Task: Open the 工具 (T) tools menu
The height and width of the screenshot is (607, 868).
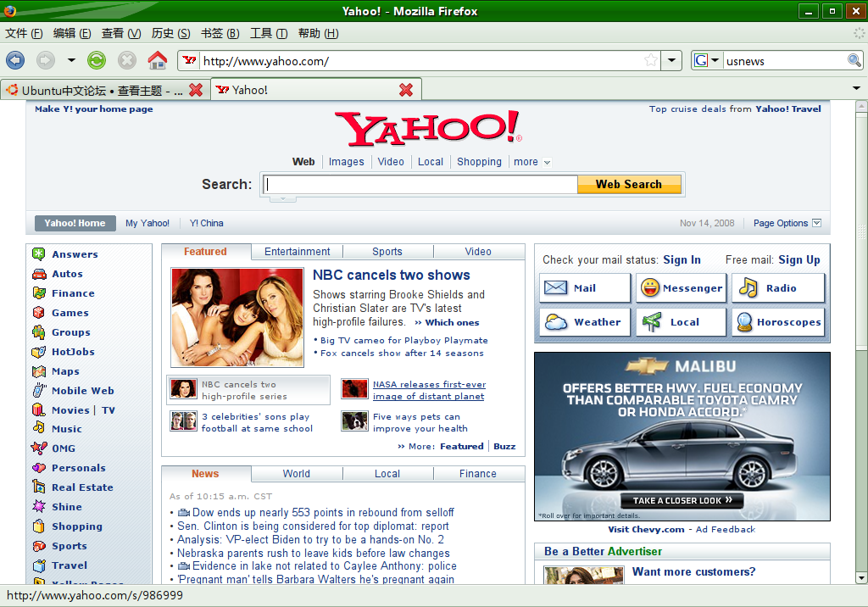Action: point(269,33)
